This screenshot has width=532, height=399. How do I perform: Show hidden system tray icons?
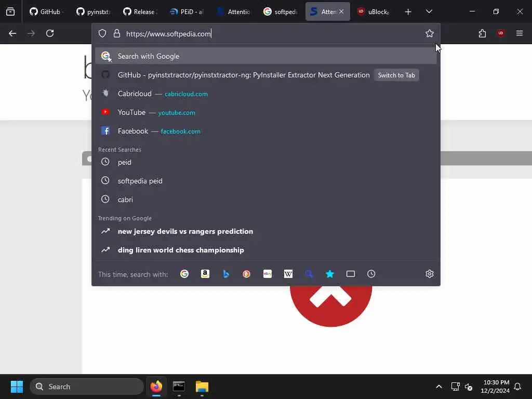[x=438, y=387]
